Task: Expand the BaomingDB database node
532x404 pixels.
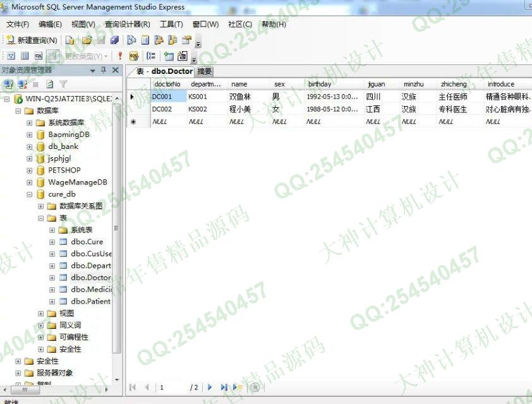Action: tap(30, 134)
